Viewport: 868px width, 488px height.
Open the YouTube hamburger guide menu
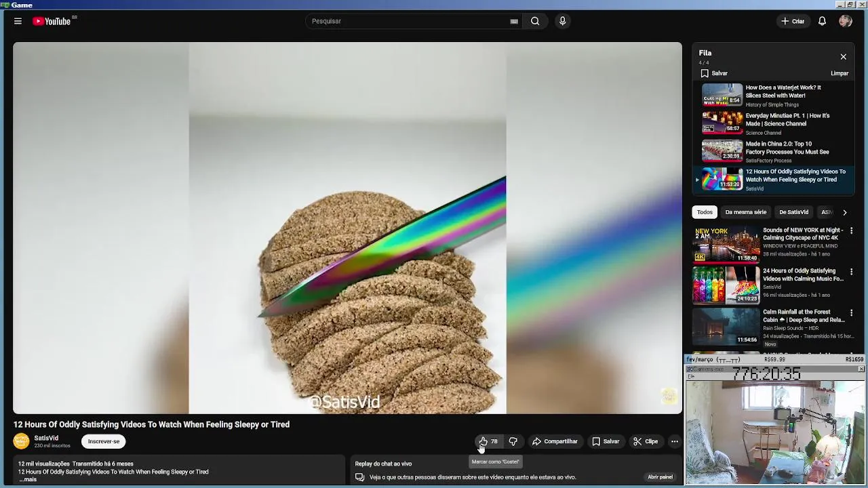click(18, 21)
